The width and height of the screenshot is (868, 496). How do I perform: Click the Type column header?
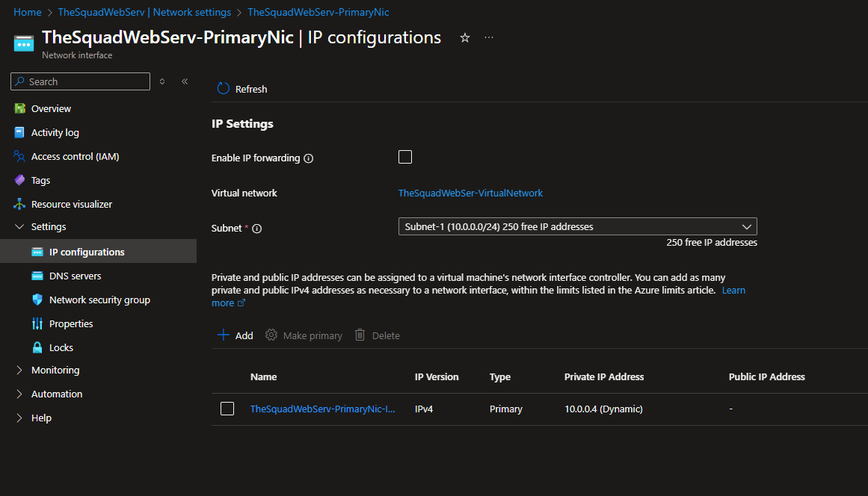[x=500, y=377]
